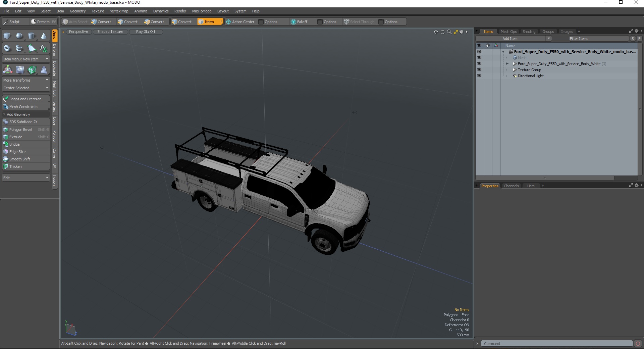Click Action Center button
The height and width of the screenshot is (349, 644).
click(240, 22)
